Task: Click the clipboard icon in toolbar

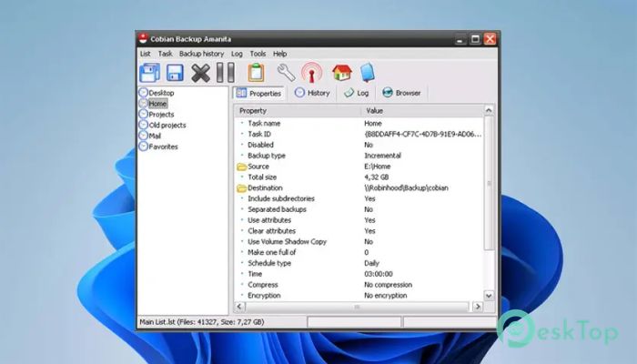Action: [256, 73]
